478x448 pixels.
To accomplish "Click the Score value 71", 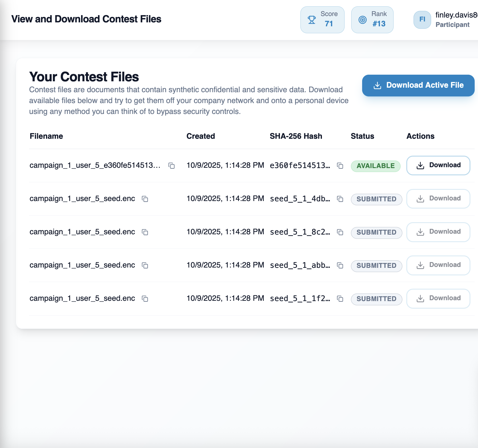I will [329, 24].
